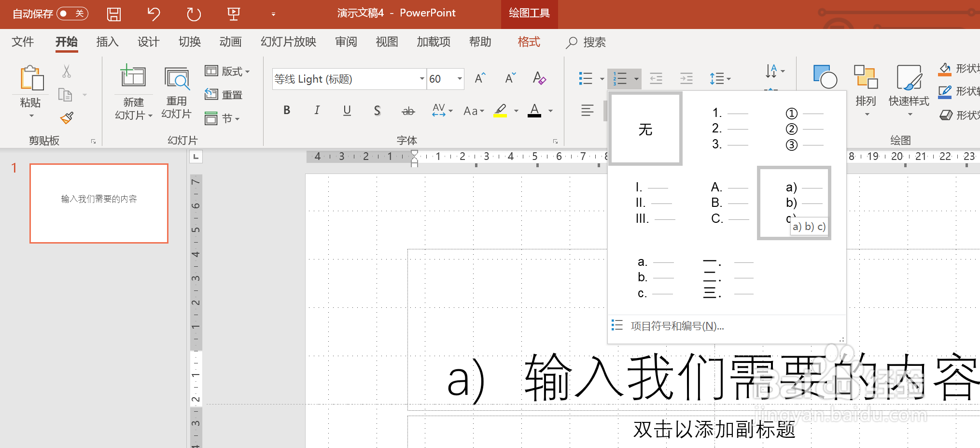Select the Format Painter tool
The image size is (980, 448).
(67, 118)
